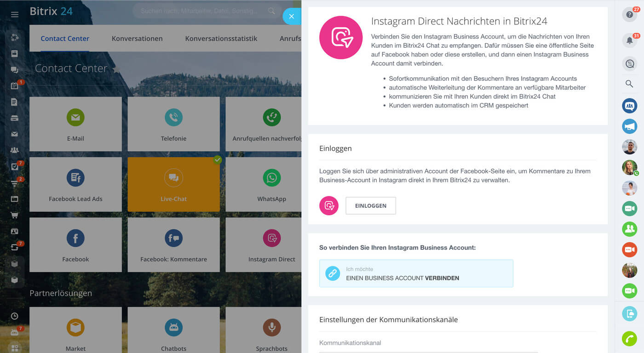Click the 'Einstellungen der Kommunikationskanäle' heading
Screen dimensions: 644x353
click(x=389, y=319)
